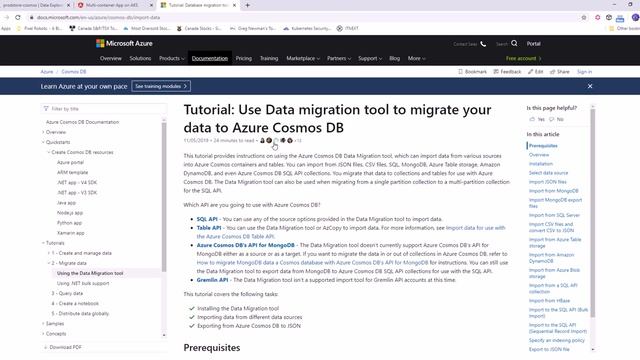
Task: Click the Download PDF icon in sidebar
Action: pyautogui.click(x=45, y=347)
